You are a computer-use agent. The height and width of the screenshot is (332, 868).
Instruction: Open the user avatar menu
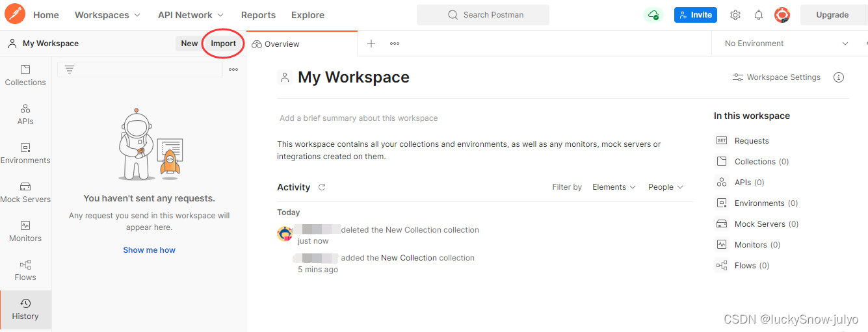coord(782,14)
